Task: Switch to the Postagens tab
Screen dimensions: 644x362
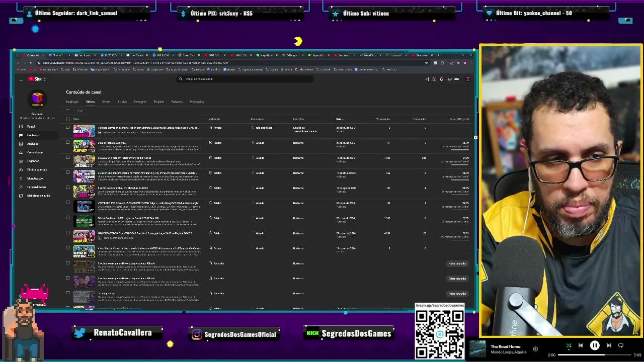Action: click(x=140, y=102)
